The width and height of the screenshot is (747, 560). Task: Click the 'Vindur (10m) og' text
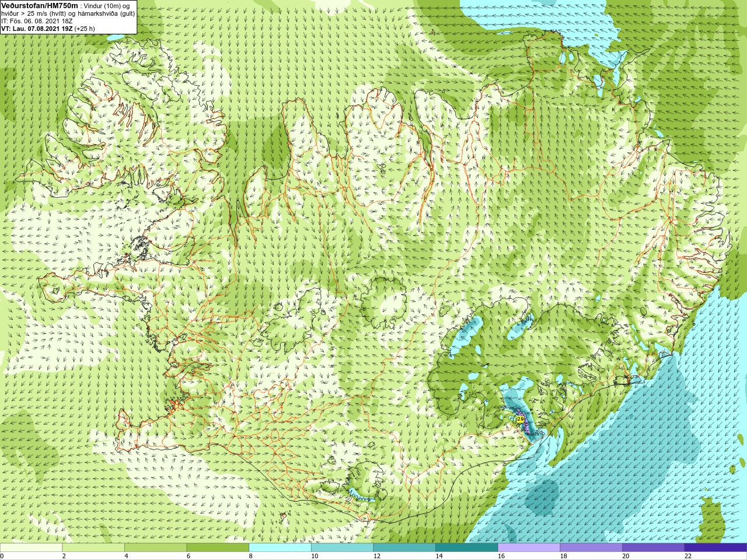[107, 6]
